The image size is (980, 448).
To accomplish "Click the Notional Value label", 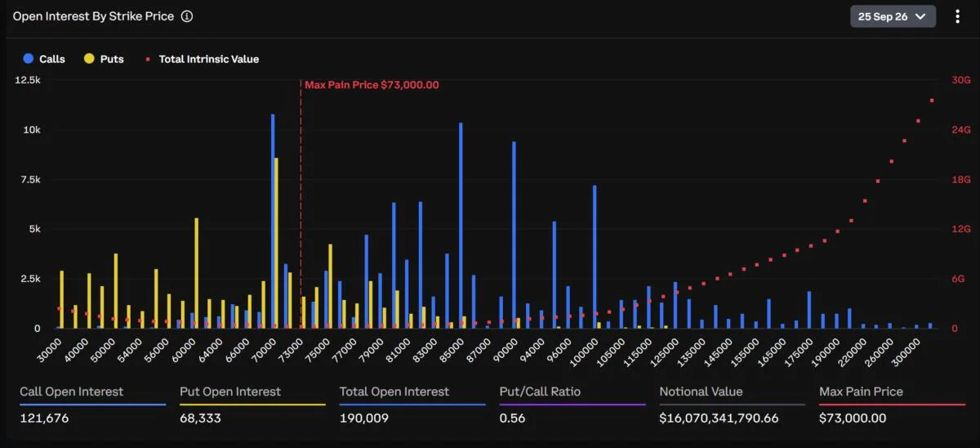I will pyautogui.click(x=702, y=392).
